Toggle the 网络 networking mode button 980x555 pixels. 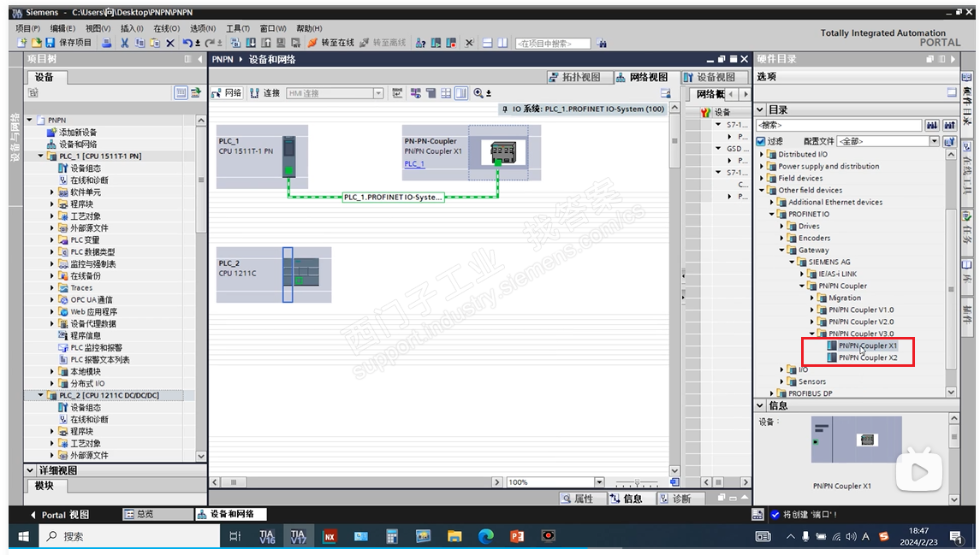(226, 93)
